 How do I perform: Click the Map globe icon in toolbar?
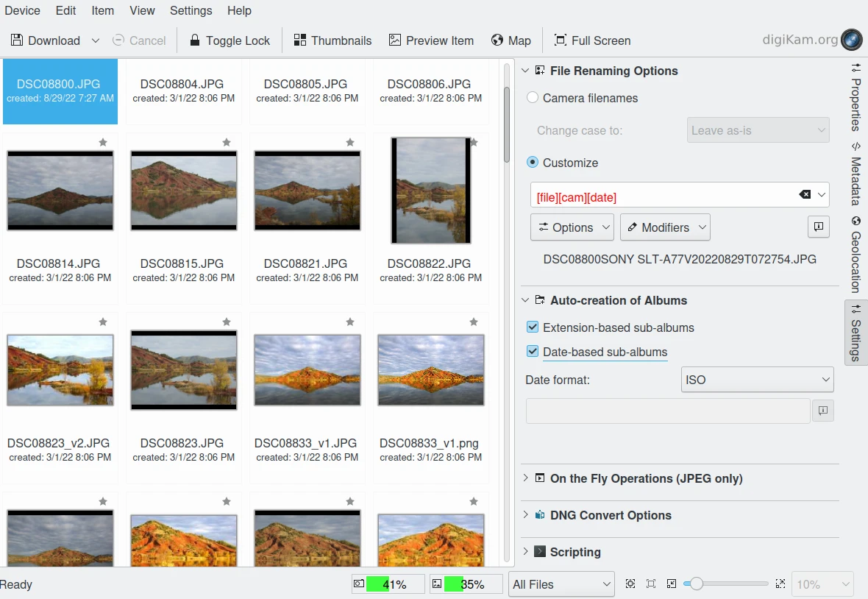tap(498, 40)
